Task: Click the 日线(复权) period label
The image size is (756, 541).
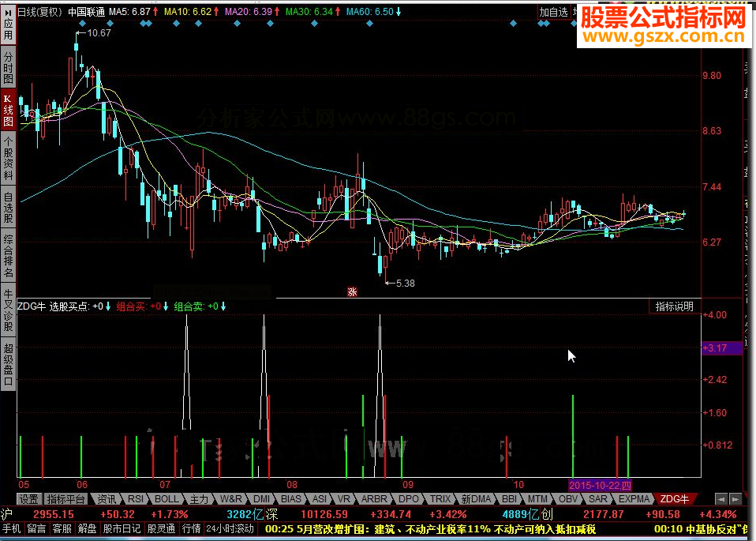Action: 40,12
